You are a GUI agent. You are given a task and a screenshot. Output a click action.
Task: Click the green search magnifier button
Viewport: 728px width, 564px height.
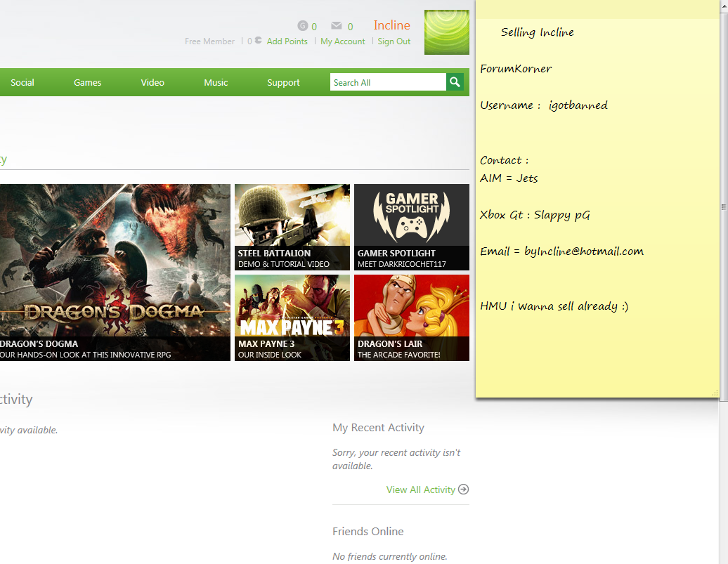[x=455, y=82]
